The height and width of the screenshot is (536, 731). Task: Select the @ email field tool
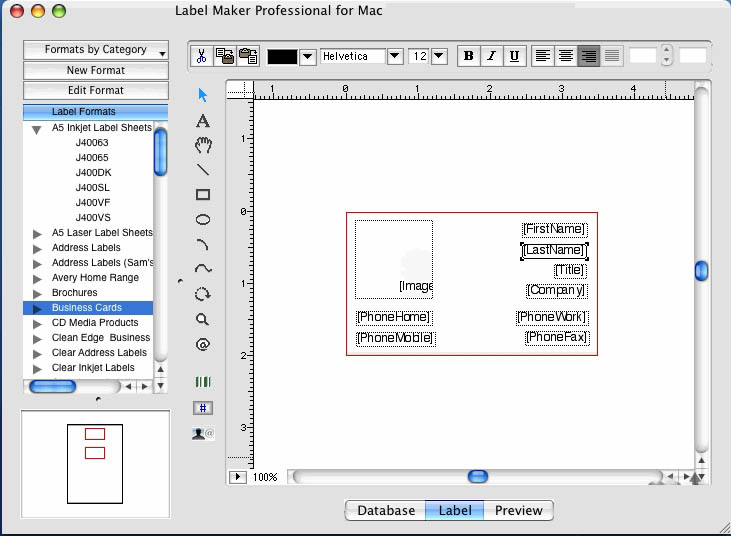click(203, 344)
